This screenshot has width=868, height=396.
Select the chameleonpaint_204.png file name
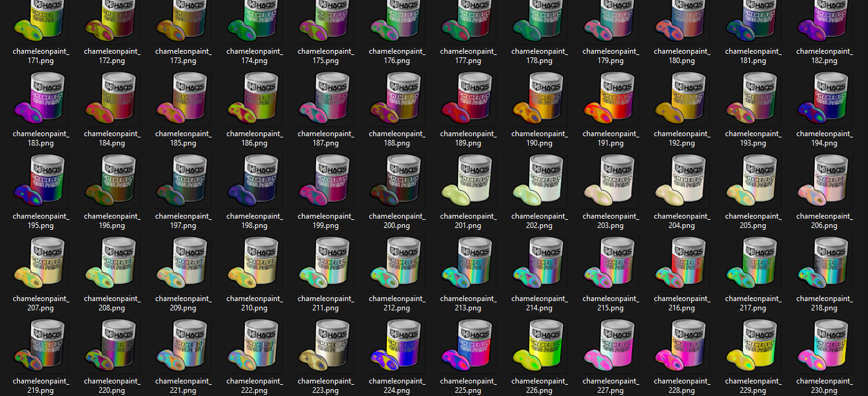pyautogui.click(x=682, y=221)
